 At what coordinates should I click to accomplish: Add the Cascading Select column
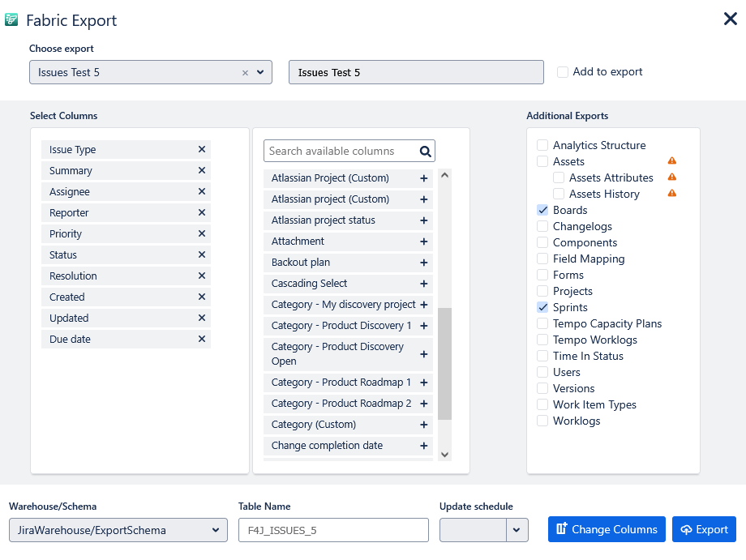[423, 284]
